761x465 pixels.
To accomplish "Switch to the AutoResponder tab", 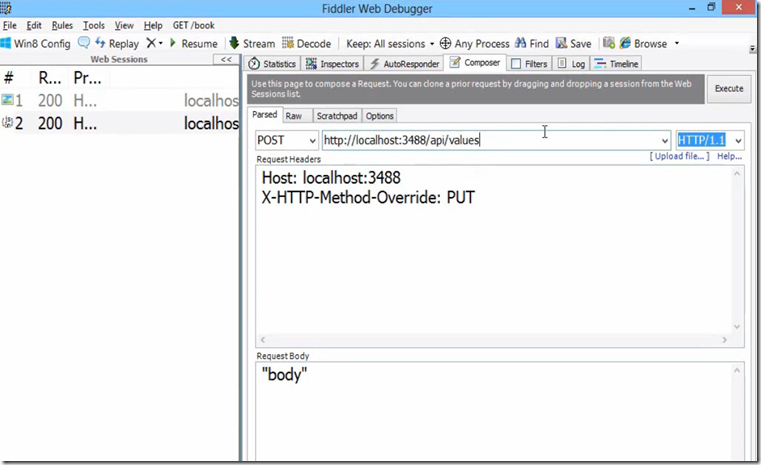I will [404, 64].
